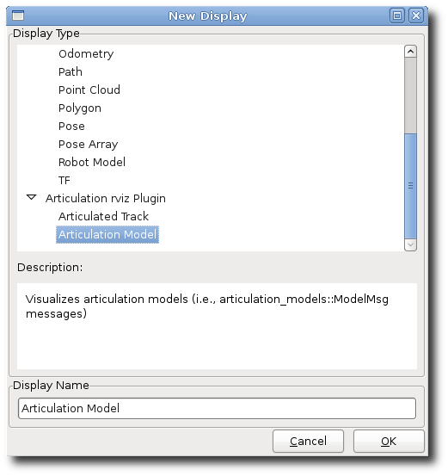The image size is (448, 476).
Task: Select the Odometry display type
Action: tap(86, 53)
